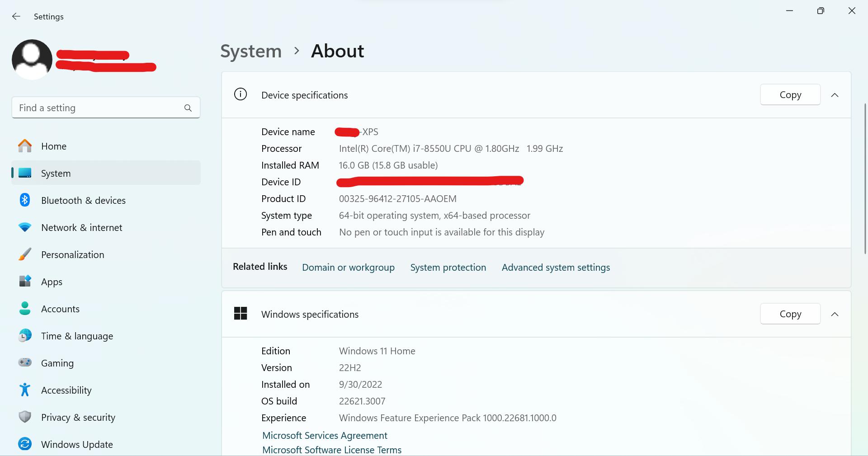Open Accessibility settings
Image resolution: width=868 pixels, height=456 pixels.
pyautogui.click(x=106, y=390)
